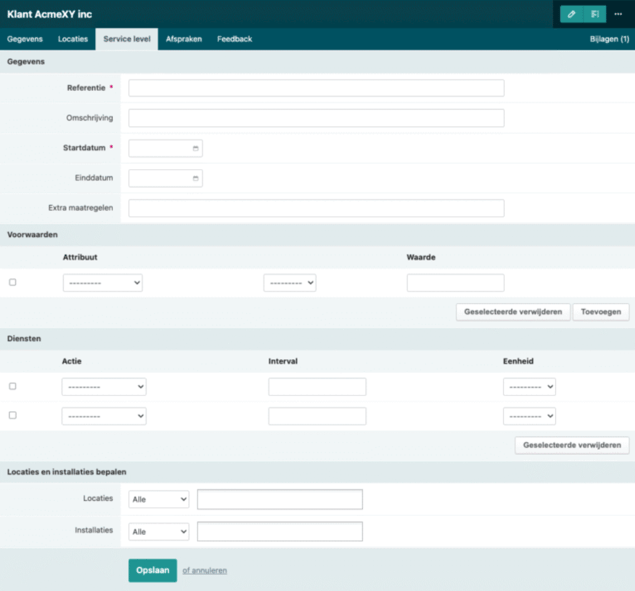Check the second Diensten row checkbox

[x=13, y=415]
